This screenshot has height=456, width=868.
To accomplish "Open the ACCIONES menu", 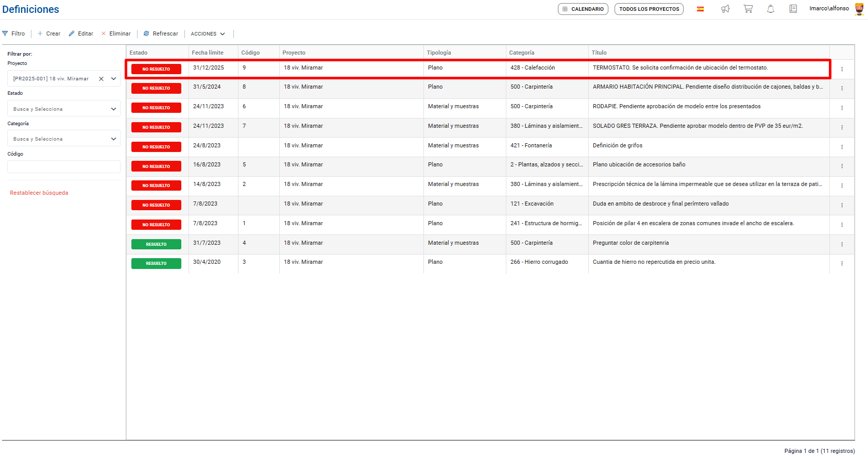I will pyautogui.click(x=208, y=34).
